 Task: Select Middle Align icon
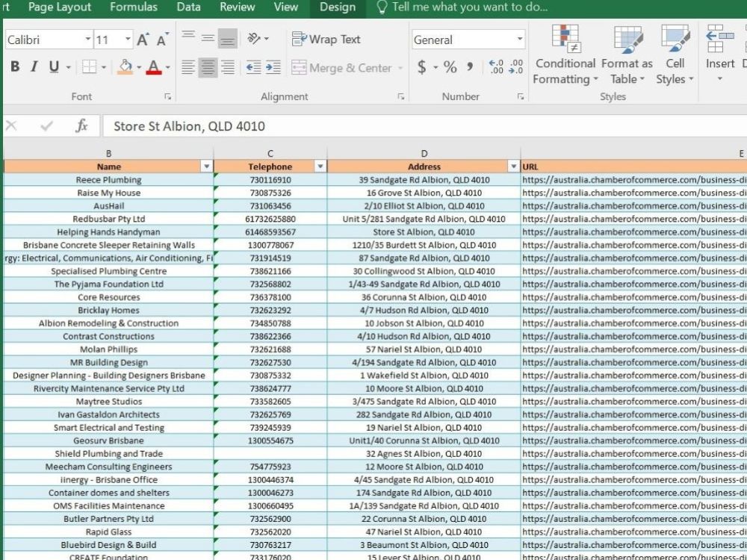pyautogui.click(x=208, y=37)
